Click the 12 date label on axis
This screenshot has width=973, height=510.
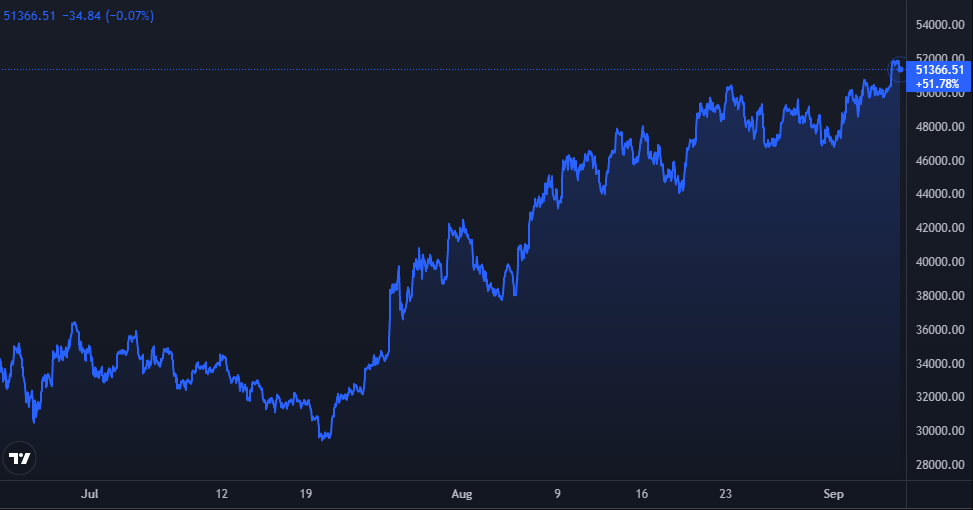(222, 494)
